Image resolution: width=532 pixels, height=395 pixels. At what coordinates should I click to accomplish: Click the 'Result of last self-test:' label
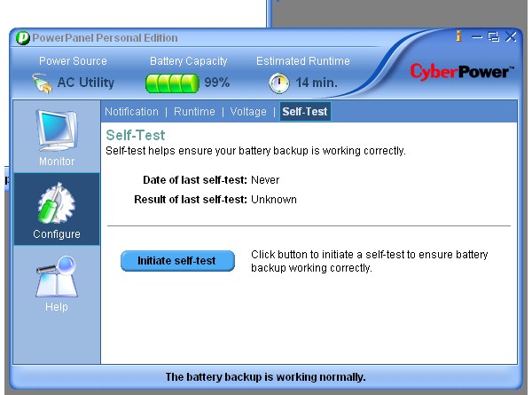(191, 200)
